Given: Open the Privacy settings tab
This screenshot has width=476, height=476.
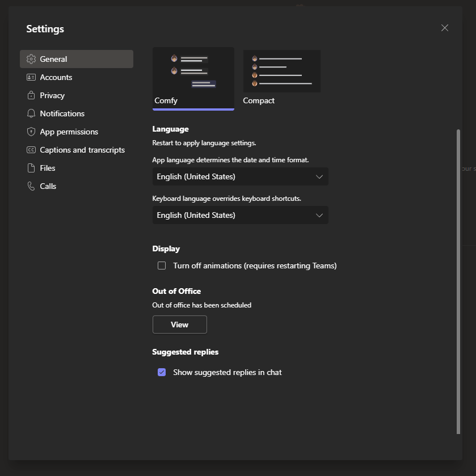Looking at the screenshot, I should click(52, 95).
